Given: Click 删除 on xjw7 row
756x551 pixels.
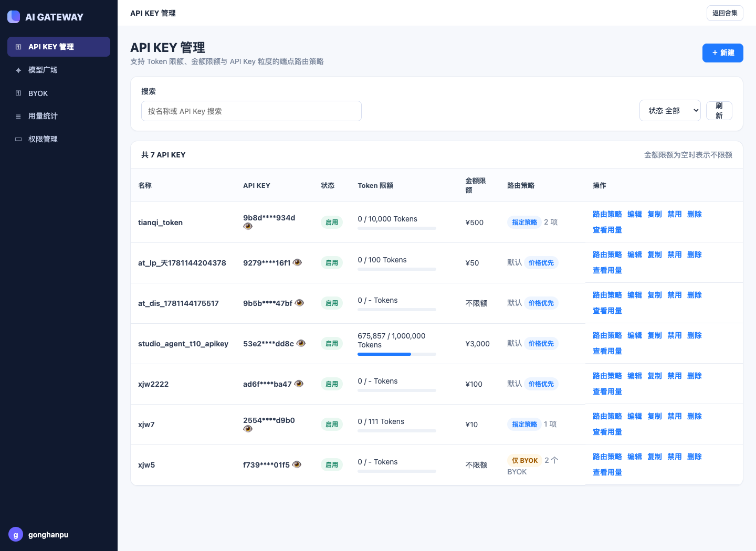Looking at the screenshot, I should [695, 416].
